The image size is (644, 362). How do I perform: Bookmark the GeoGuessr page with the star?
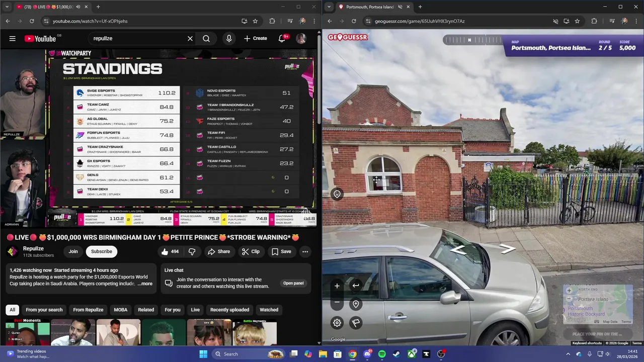(x=577, y=21)
